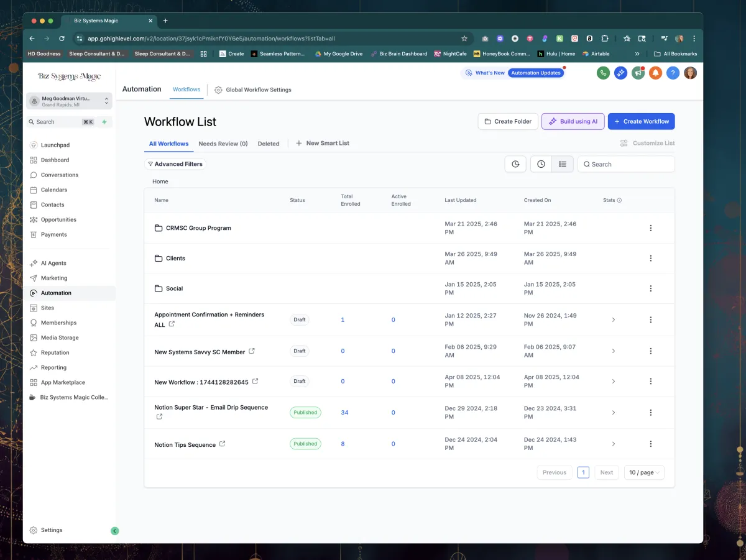Click the green megaphone announcements icon
Viewport: 746px width, 560px height.
coord(638,73)
